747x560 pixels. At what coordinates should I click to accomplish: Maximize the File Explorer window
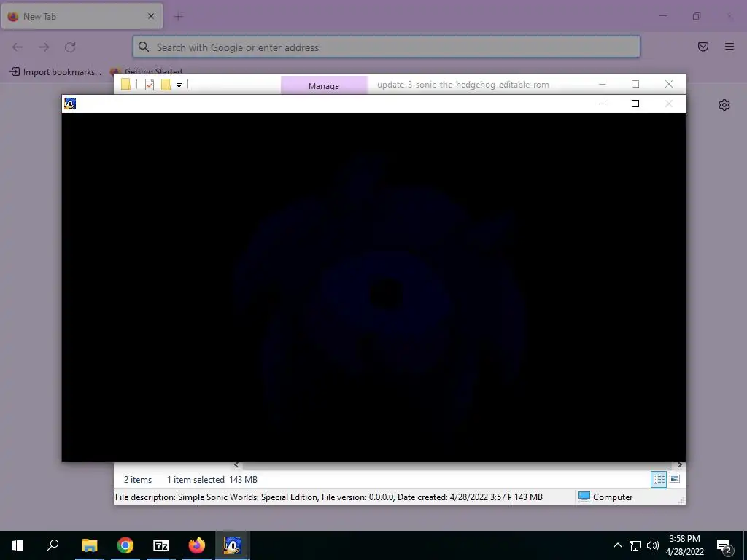coord(635,84)
